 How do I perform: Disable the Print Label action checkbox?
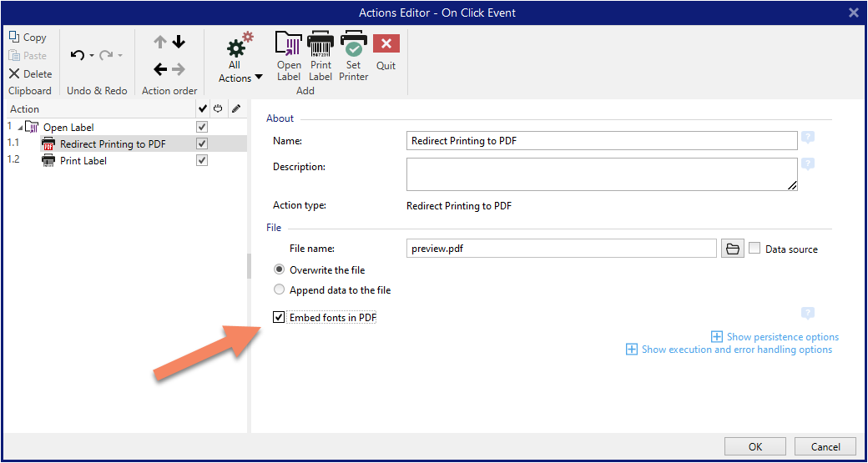[x=202, y=160]
